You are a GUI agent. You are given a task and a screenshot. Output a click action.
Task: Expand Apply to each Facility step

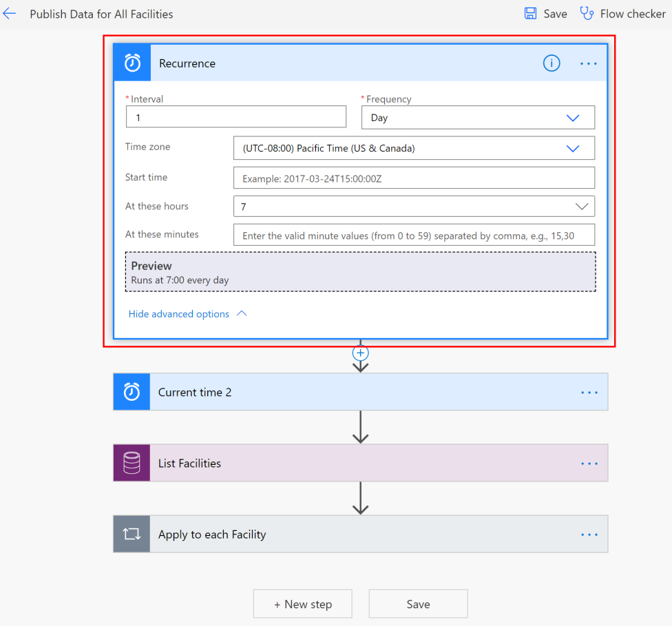tap(360, 534)
